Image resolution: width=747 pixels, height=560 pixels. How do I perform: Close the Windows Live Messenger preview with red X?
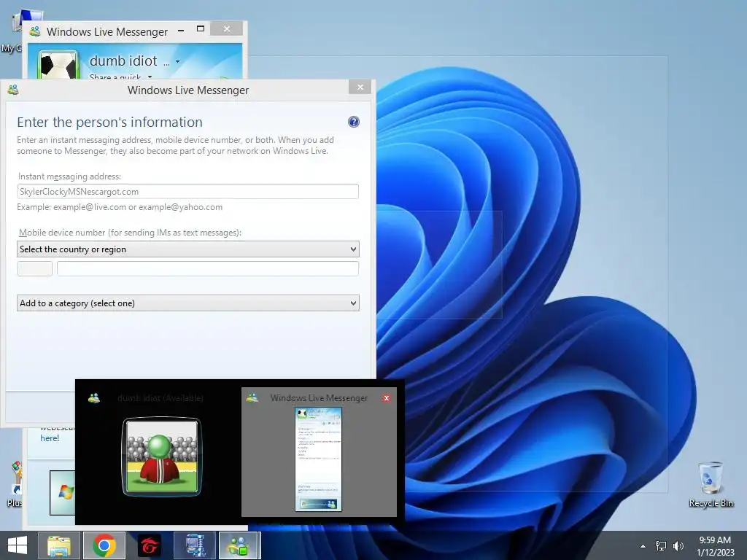pyautogui.click(x=387, y=398)
